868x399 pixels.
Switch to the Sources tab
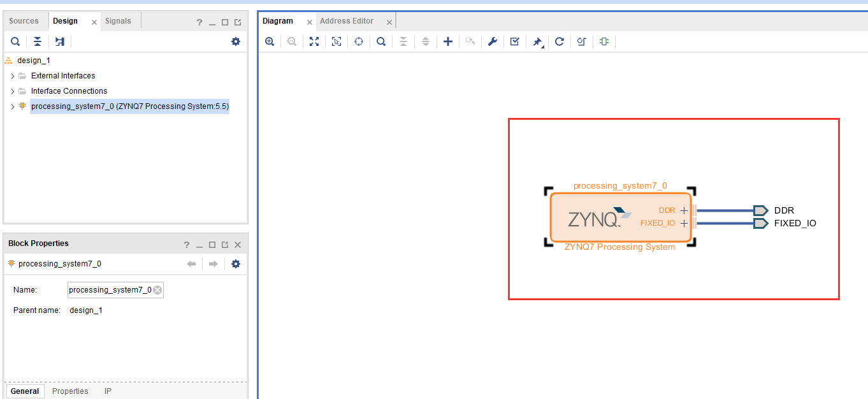(x=24, y=21)
